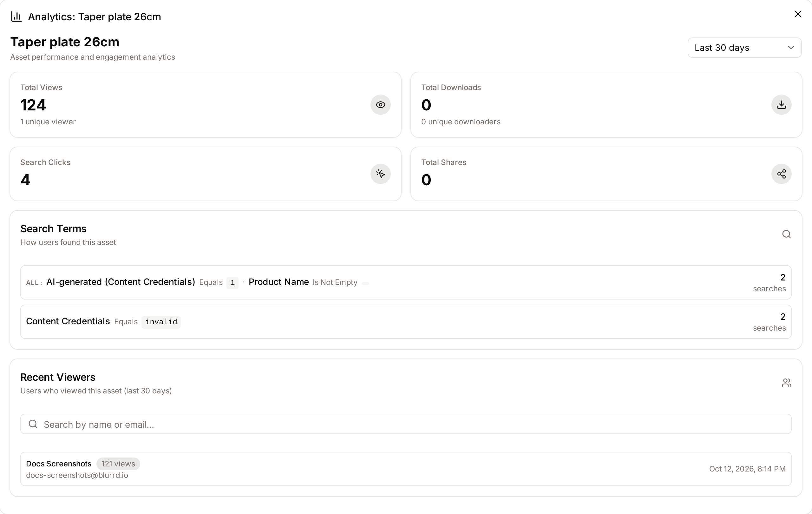
Task: Close the Analytics dialog
Action: 797,14
